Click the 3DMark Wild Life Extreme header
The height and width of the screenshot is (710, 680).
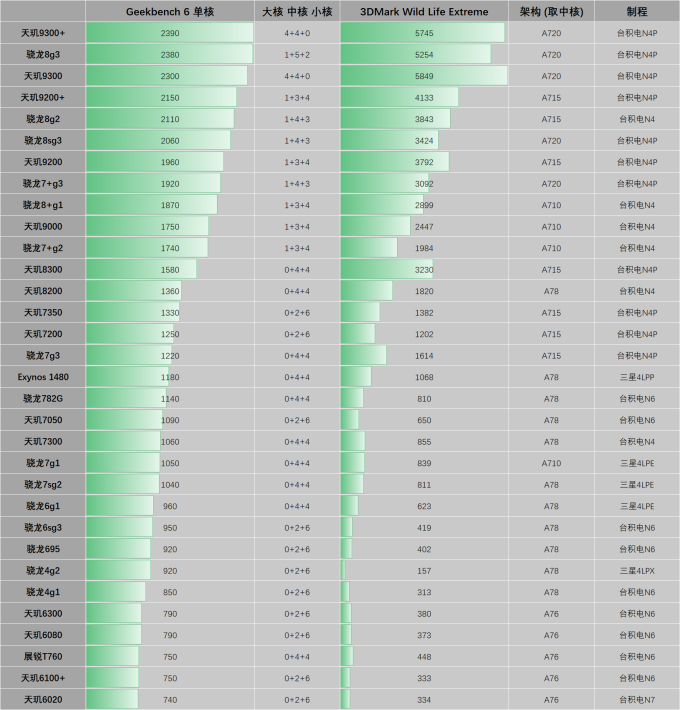click(x=424, y=11)
